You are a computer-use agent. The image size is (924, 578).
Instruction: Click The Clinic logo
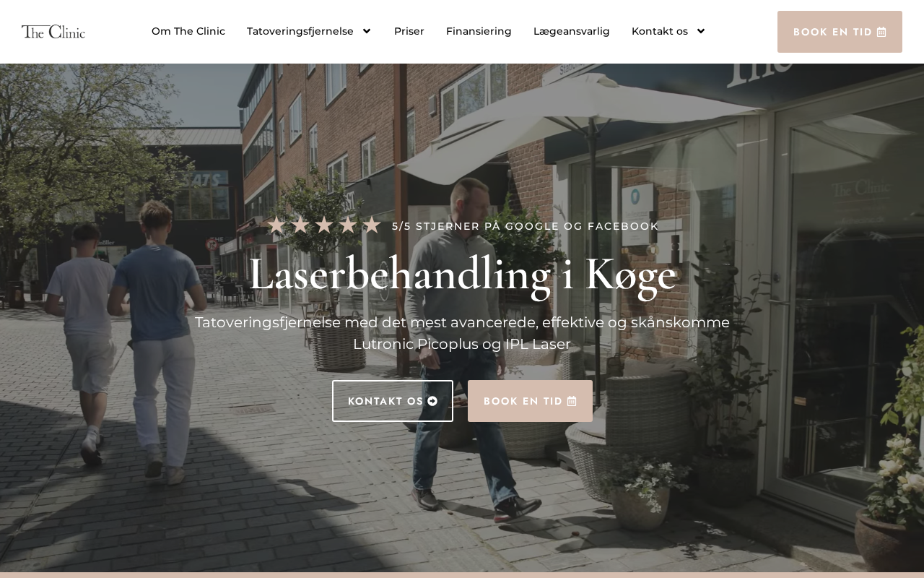(x=53, y=32)
